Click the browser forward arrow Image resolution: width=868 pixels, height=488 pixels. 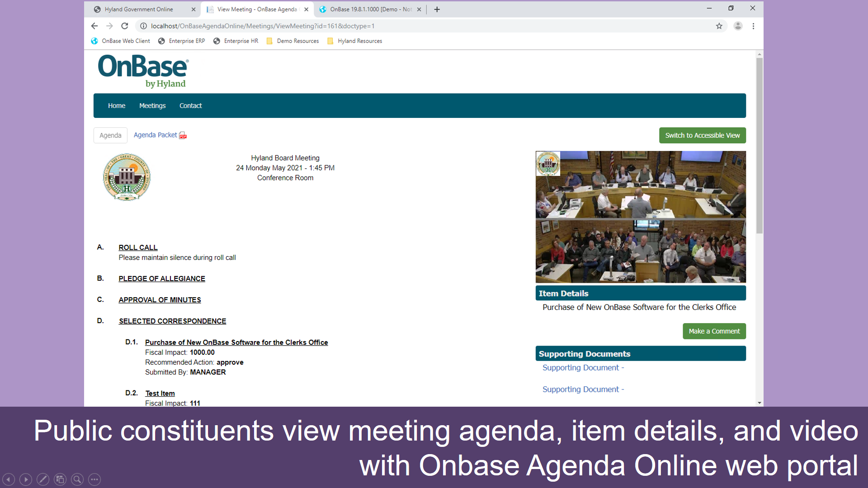109,26
